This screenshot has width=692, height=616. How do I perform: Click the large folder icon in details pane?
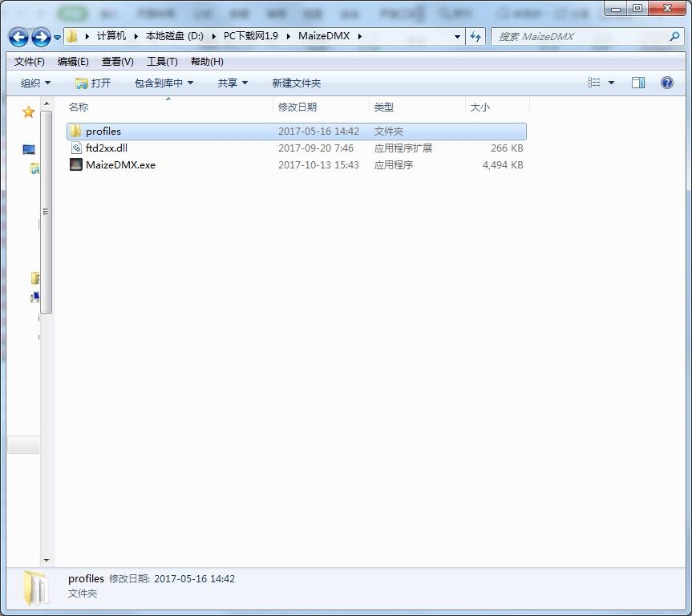pyautogui.click(x=35, y=587)
